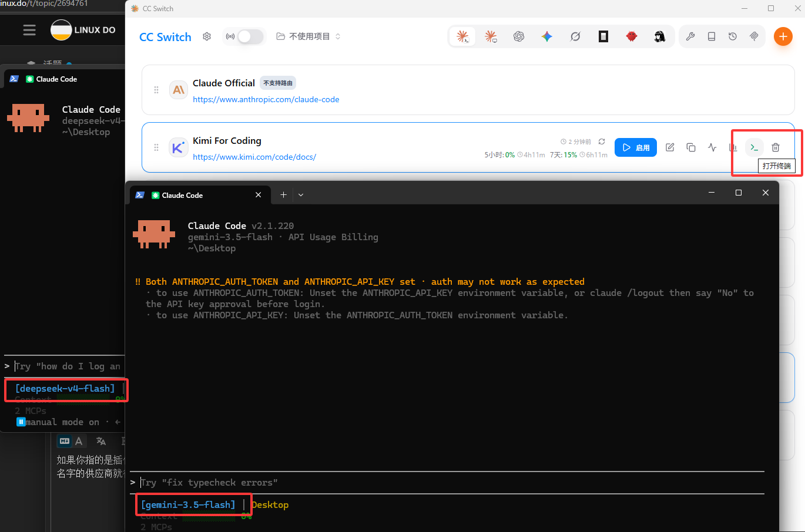The width and height of the screenshot is (805, 532).
Task: Open the anthropic.com claude-code link
Action: 266,99
